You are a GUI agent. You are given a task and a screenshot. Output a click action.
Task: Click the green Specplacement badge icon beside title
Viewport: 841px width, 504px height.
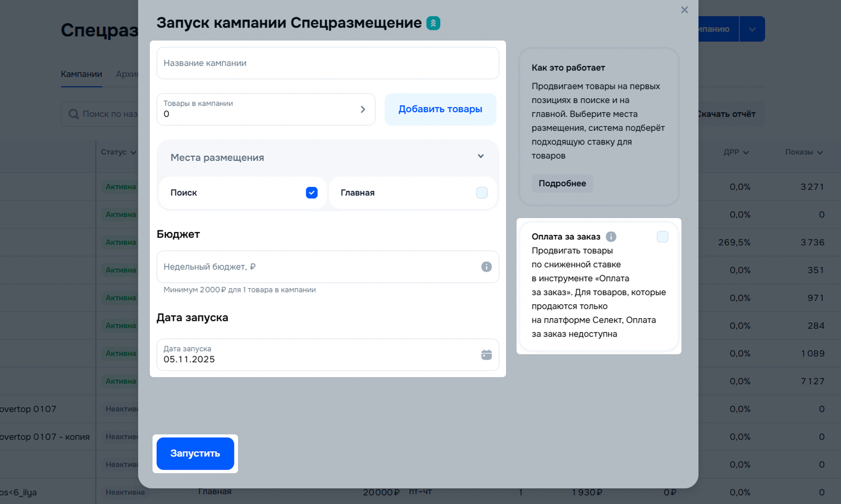coord(433,23)
